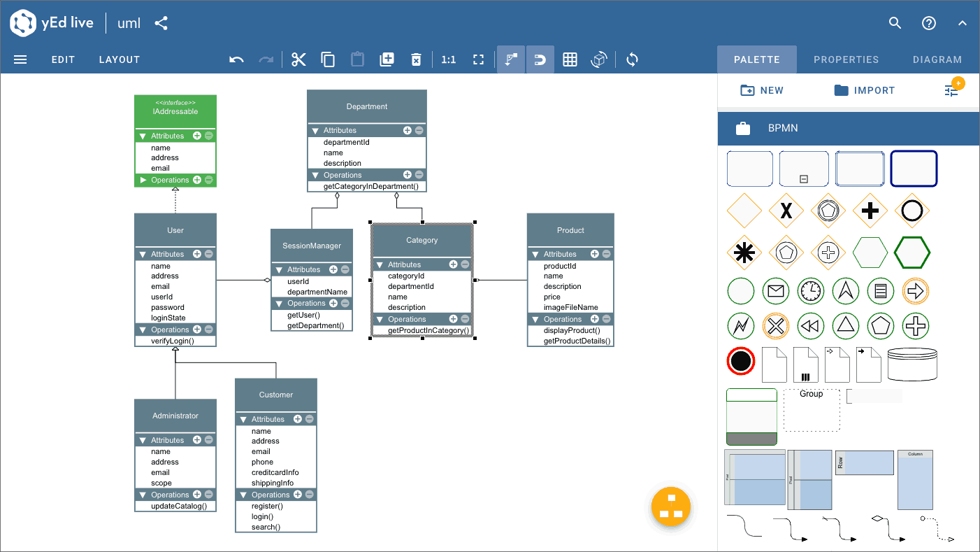Click the search magnifier icon

click(895, 23)
